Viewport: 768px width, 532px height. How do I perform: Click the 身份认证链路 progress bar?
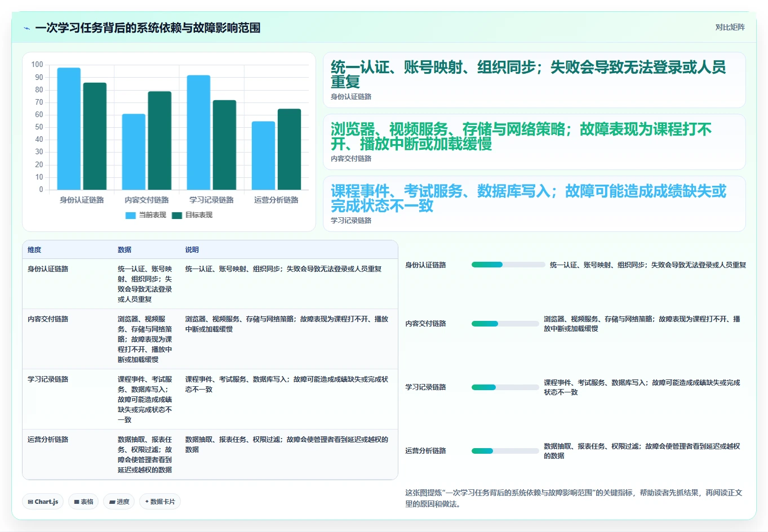click(508, 265)
